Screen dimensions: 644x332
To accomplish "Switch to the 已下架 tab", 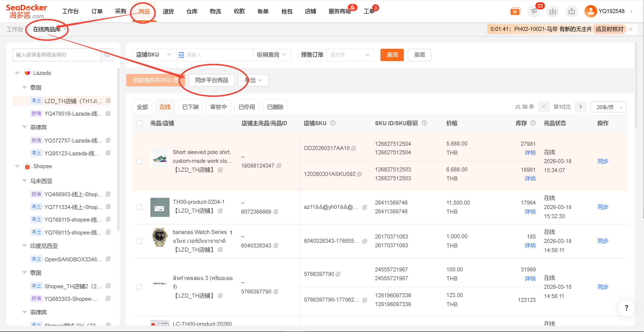I will (x=190, y=107).
